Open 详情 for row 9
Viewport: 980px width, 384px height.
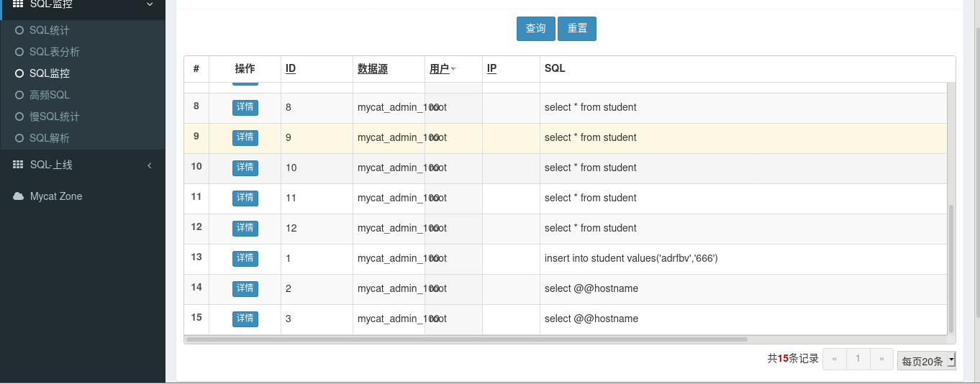245,137
